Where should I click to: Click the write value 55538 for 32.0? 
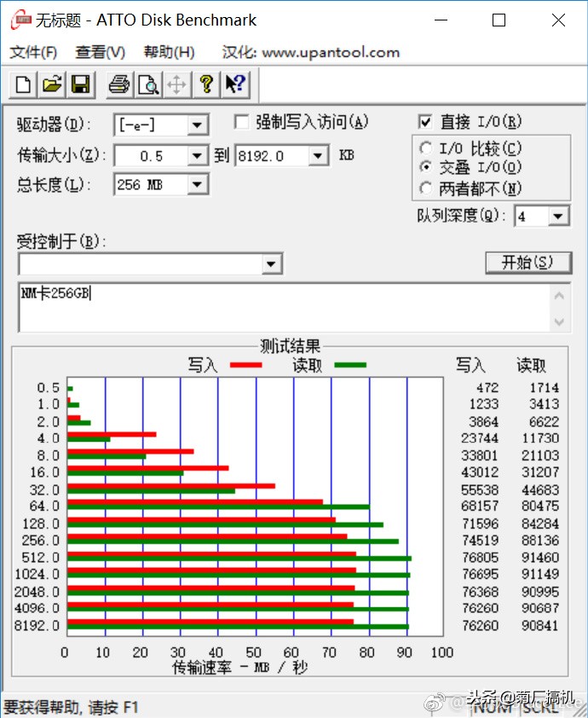coord(480,490)
